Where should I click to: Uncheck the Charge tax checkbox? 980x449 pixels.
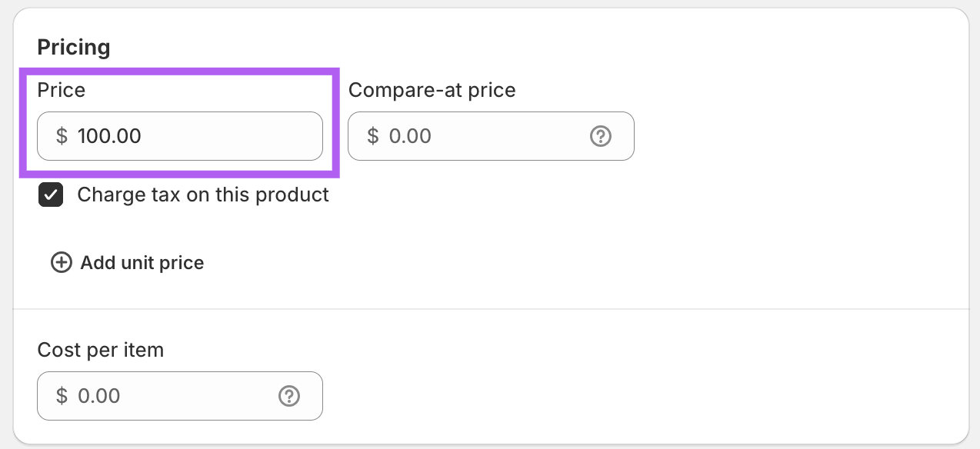click(51, 195)
